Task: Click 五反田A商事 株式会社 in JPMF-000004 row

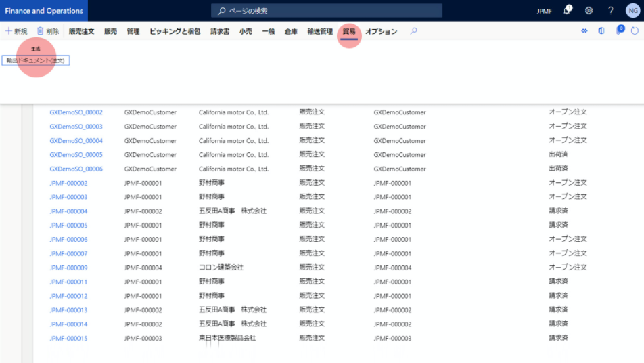Action: coord(233,211)
